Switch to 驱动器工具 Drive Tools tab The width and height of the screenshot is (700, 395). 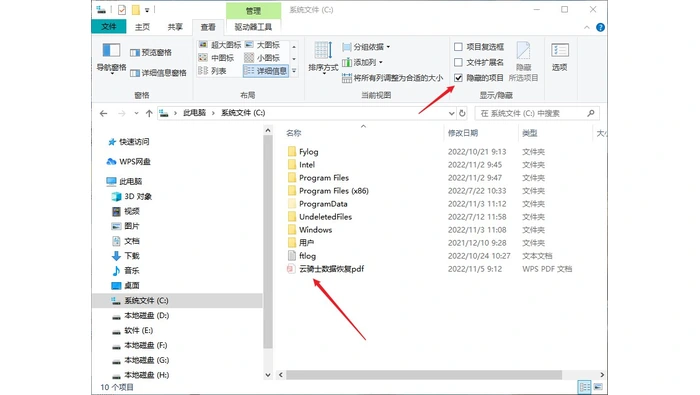(x=253, y=27)
